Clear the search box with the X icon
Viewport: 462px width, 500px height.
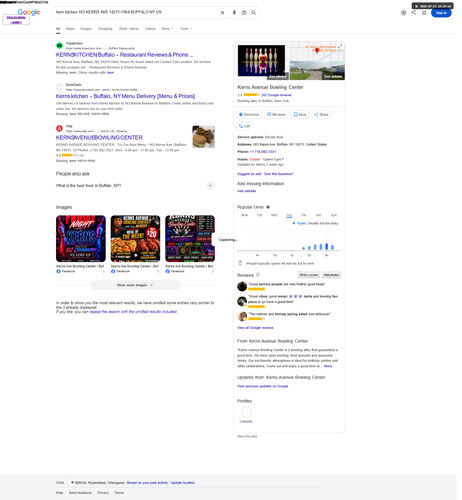click(x=222, y=13)
